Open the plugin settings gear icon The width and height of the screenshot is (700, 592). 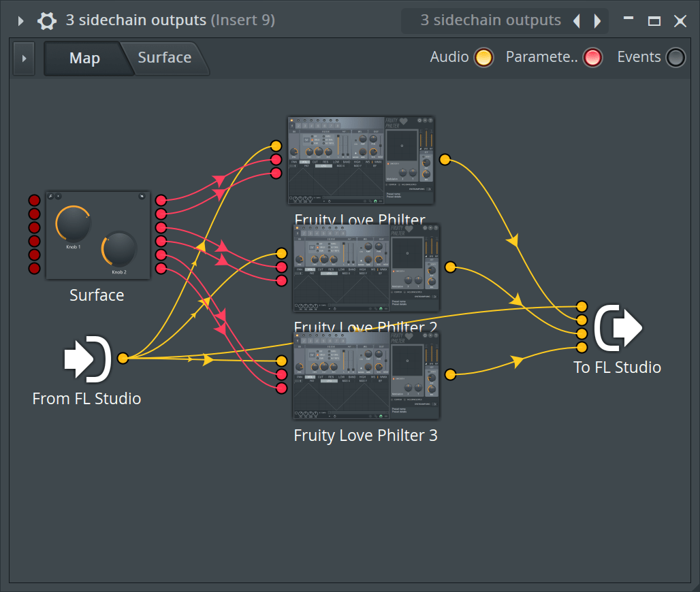[47, 20]
